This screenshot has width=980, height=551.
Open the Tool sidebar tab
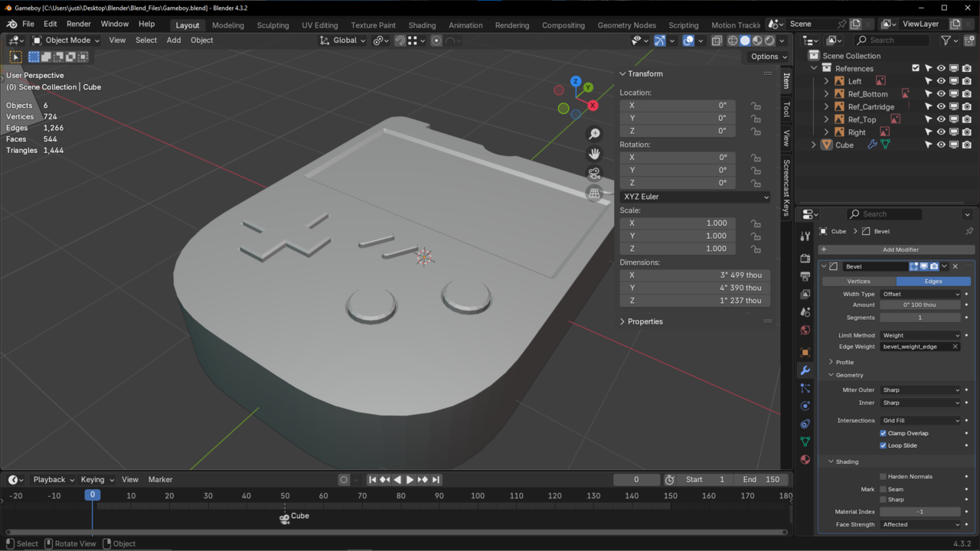786,109
